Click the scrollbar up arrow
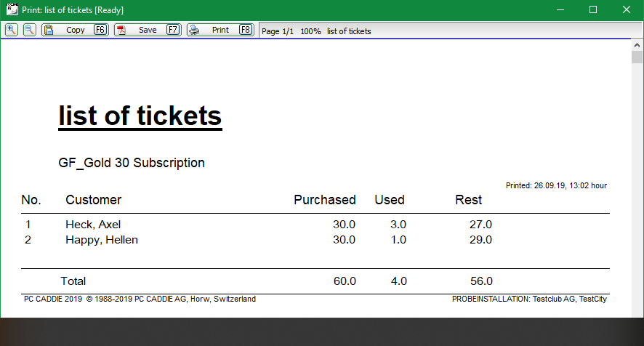644x346 pixels. [637, 45]
